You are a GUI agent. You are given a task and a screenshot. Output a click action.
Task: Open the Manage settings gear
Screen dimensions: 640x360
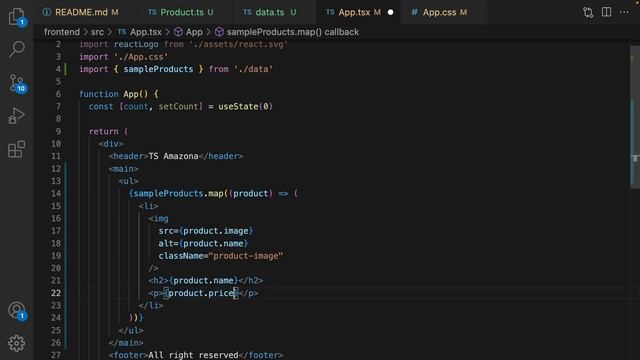(16, 343)
